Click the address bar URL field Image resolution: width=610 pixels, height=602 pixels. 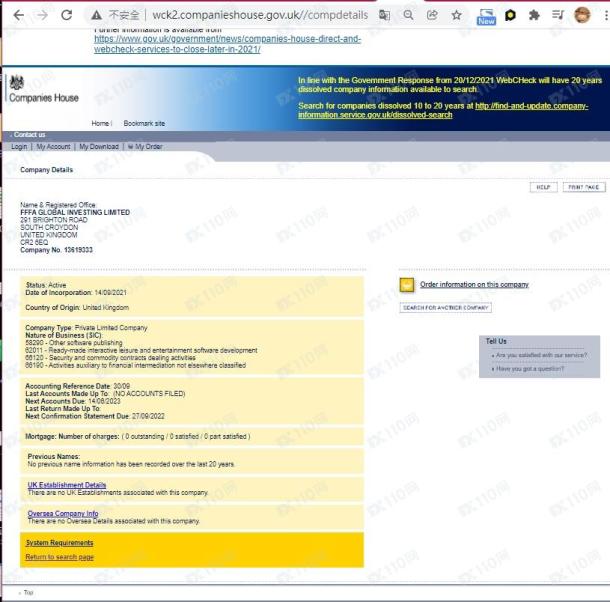pos(260,15)
